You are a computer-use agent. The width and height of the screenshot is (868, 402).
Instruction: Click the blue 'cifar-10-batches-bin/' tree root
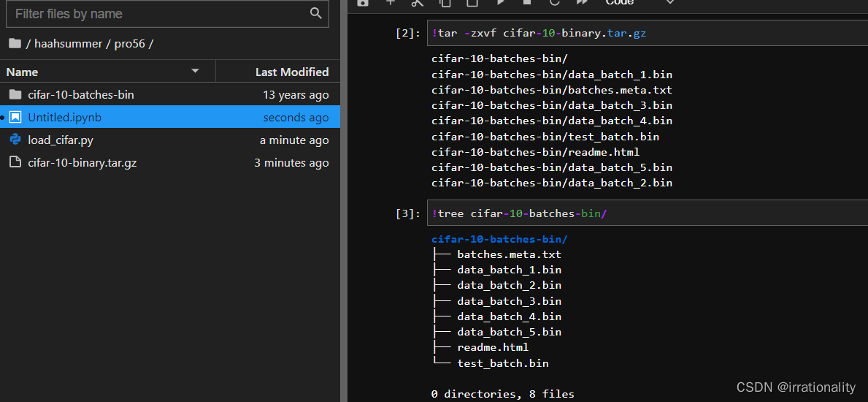tap(500, 240)
